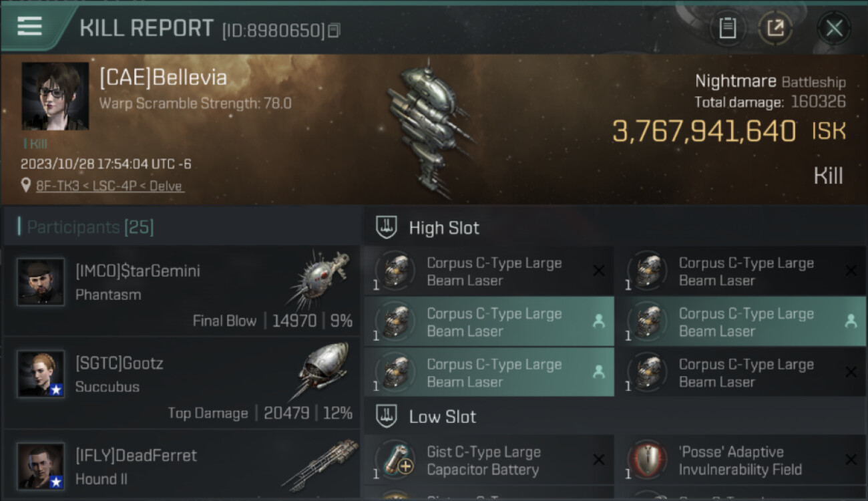Click the High Slot section icon

coord(387,228)
